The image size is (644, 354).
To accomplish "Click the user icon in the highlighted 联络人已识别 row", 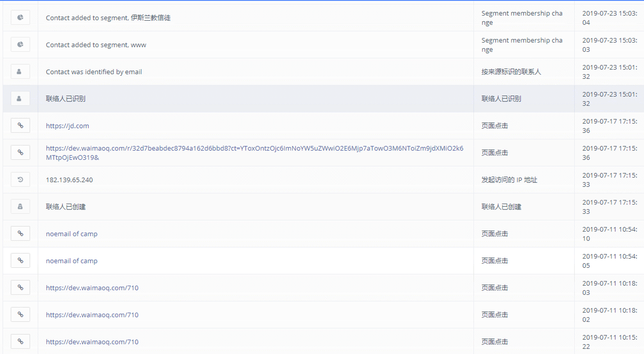I will pos(20,99).
